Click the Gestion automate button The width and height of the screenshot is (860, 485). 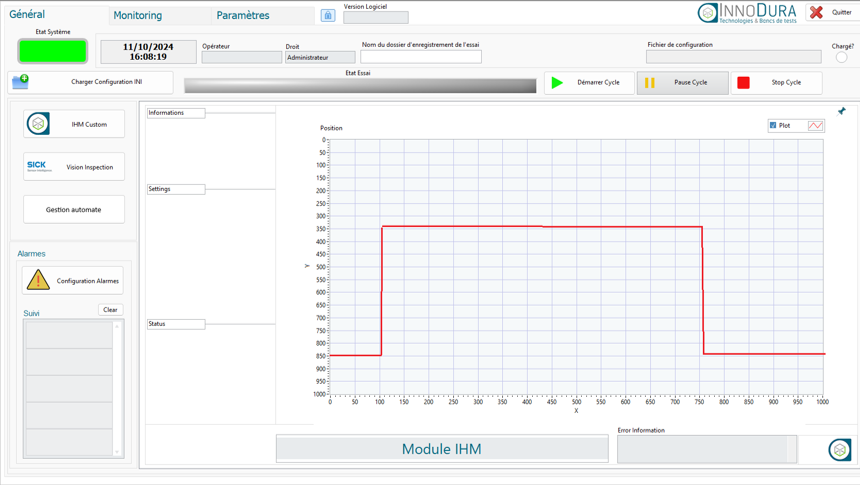[x=74, y=210]
